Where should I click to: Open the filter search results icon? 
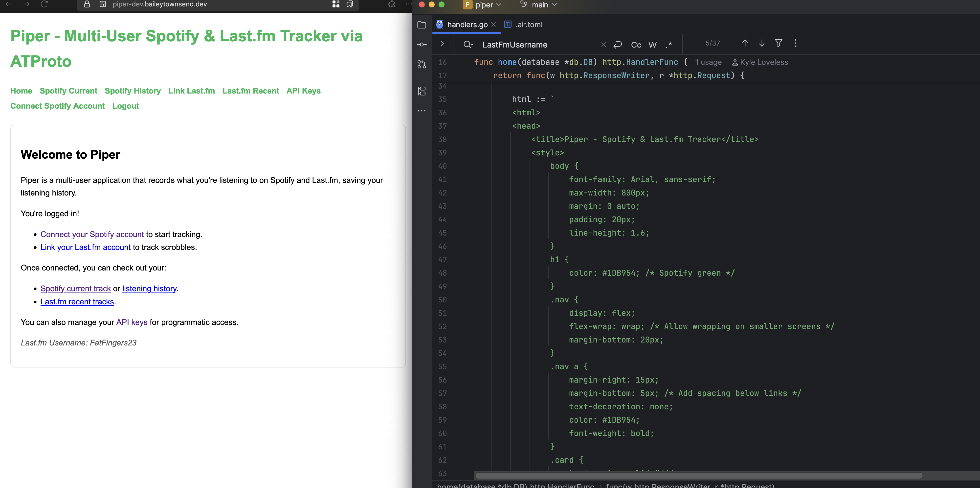coord(778,43)
